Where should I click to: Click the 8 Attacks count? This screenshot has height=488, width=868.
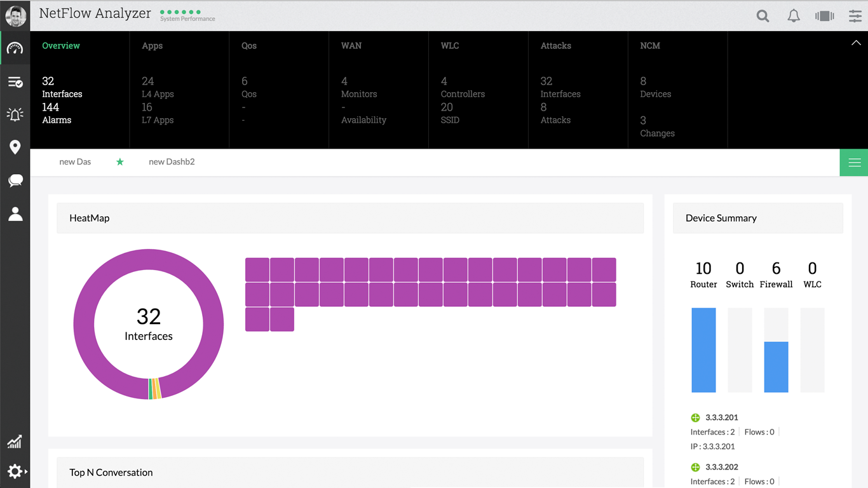pyautogui.click(x=555, y=114)
